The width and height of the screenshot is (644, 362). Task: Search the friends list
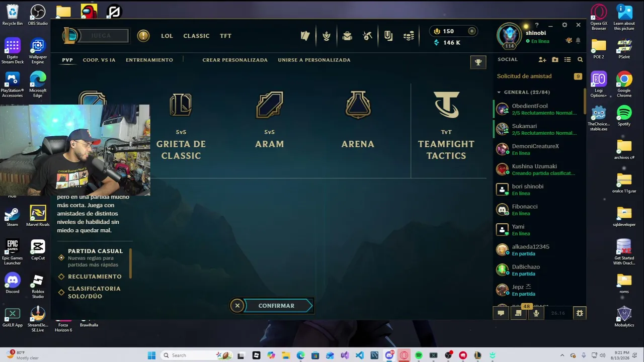(580, 60)
